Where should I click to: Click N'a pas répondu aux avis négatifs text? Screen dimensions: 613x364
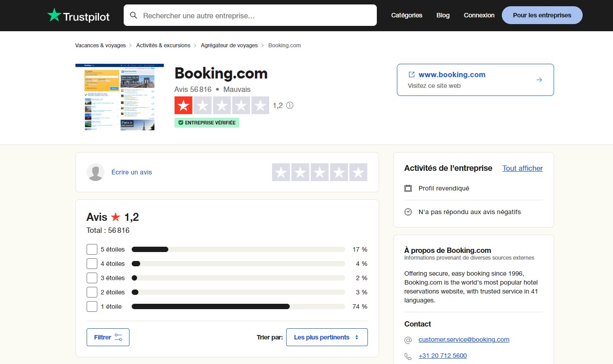pyautogui.click(x=470, y=212)
